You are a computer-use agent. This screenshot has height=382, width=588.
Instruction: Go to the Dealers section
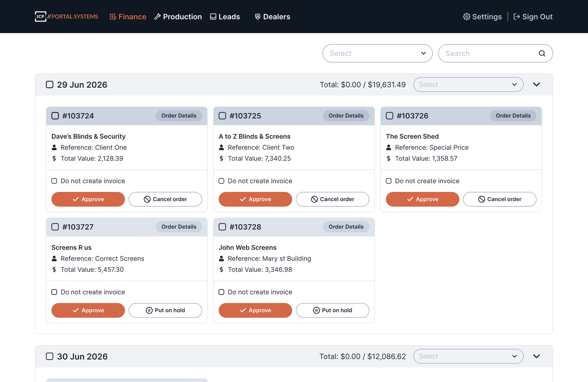(x=272, y=17)
